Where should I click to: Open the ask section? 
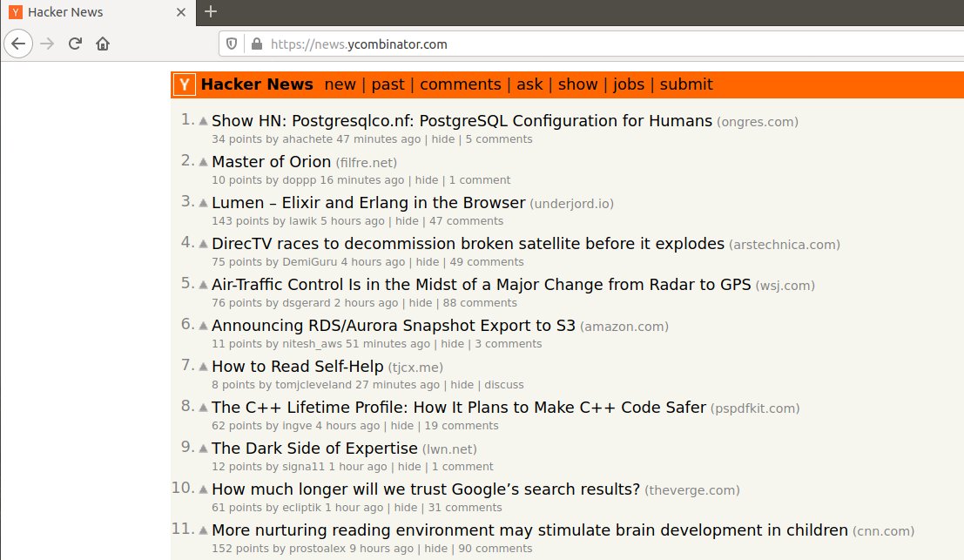coord(529,84)
